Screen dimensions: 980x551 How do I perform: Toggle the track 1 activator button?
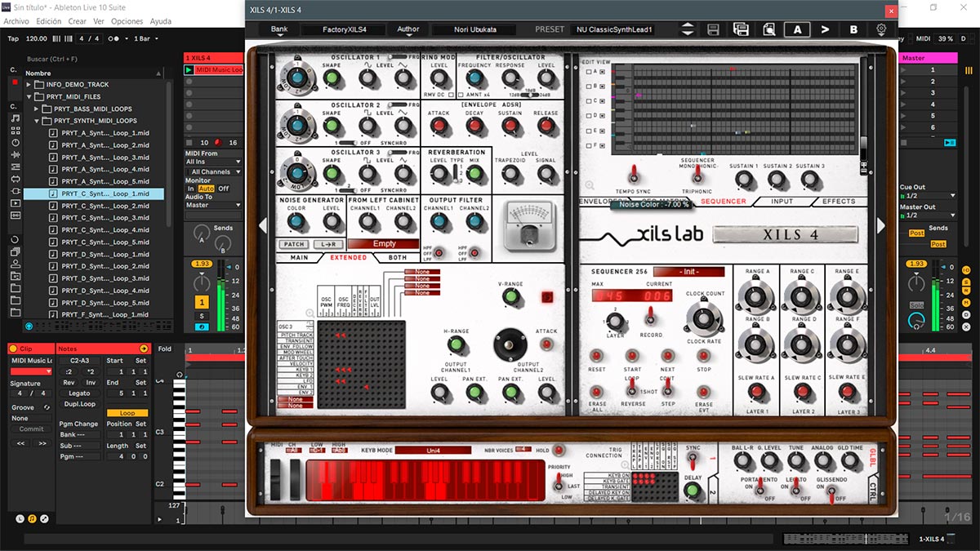pos(201,302)
